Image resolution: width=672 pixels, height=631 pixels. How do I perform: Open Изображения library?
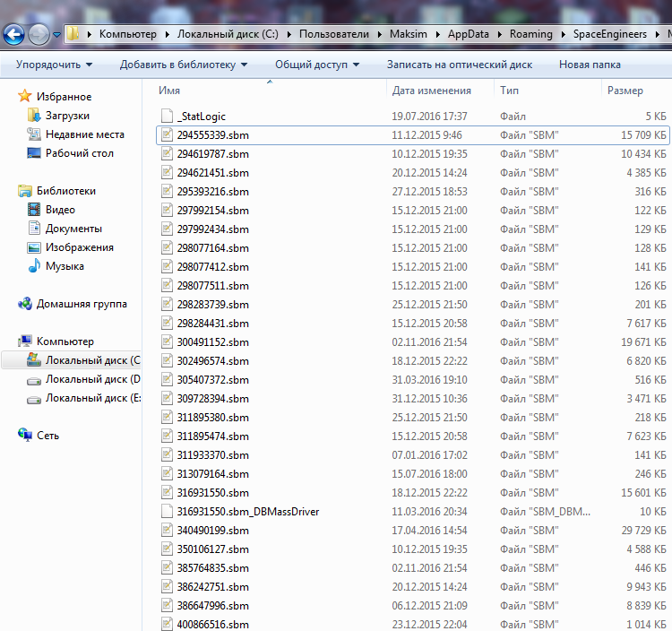pyautogui.click(x=79, y=247)
